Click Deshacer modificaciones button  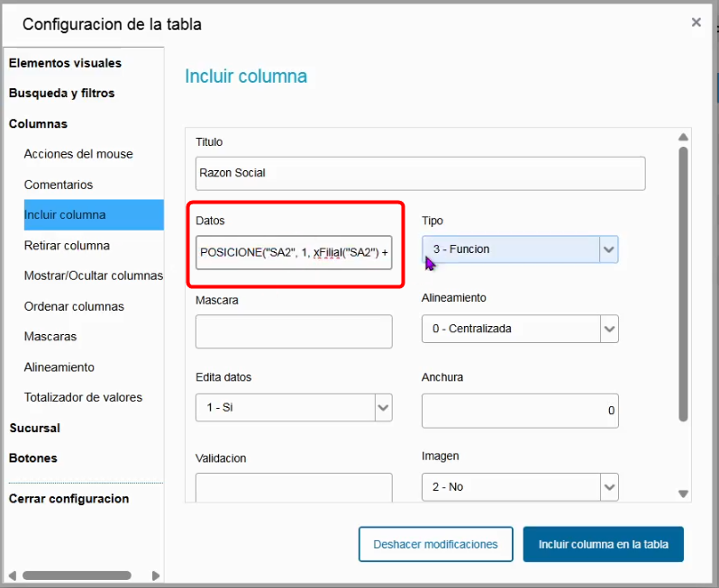[435, 544]
